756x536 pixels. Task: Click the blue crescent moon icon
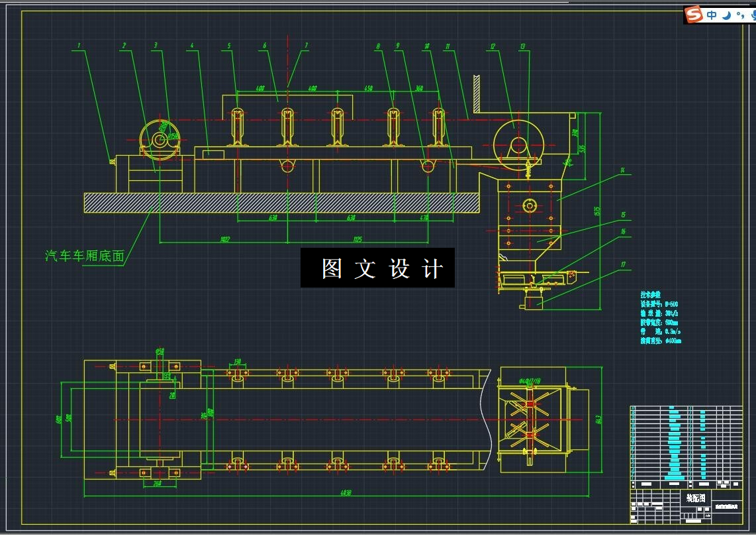[726, 15]
